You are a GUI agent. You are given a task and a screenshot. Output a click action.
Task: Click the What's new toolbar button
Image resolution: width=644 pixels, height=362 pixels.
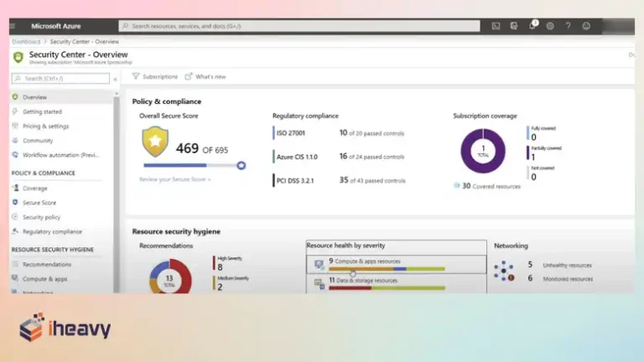coord(205,77)
